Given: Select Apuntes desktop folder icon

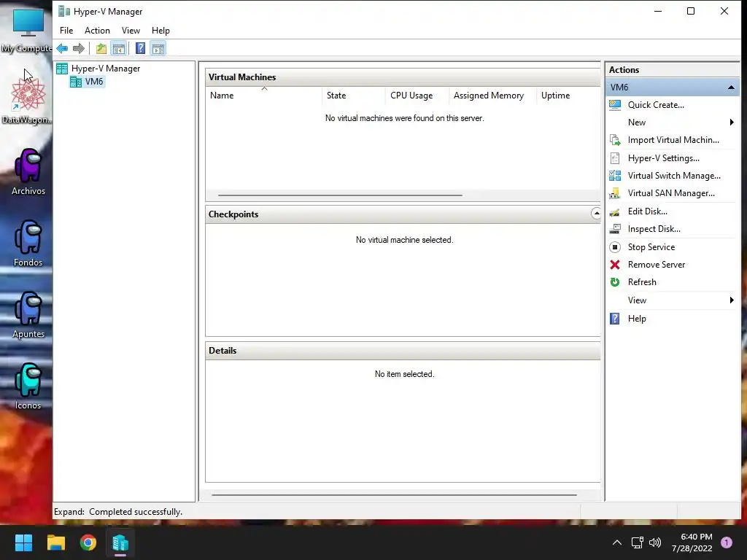Looking at the screenshot, I should 28,314.
